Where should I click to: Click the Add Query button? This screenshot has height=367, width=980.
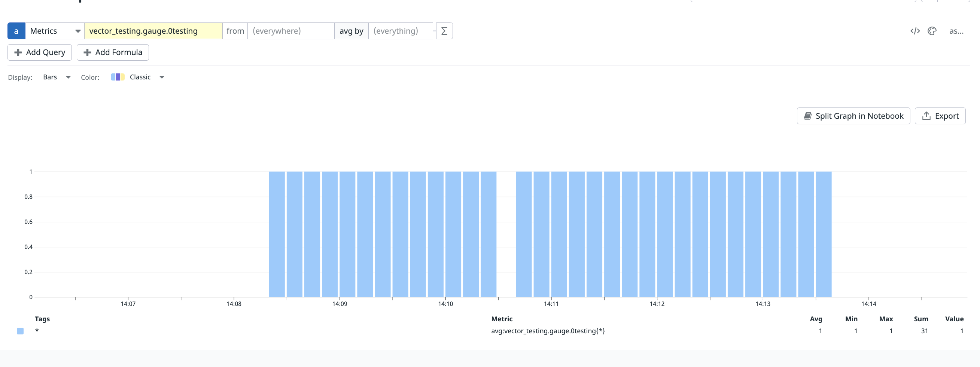39,52
